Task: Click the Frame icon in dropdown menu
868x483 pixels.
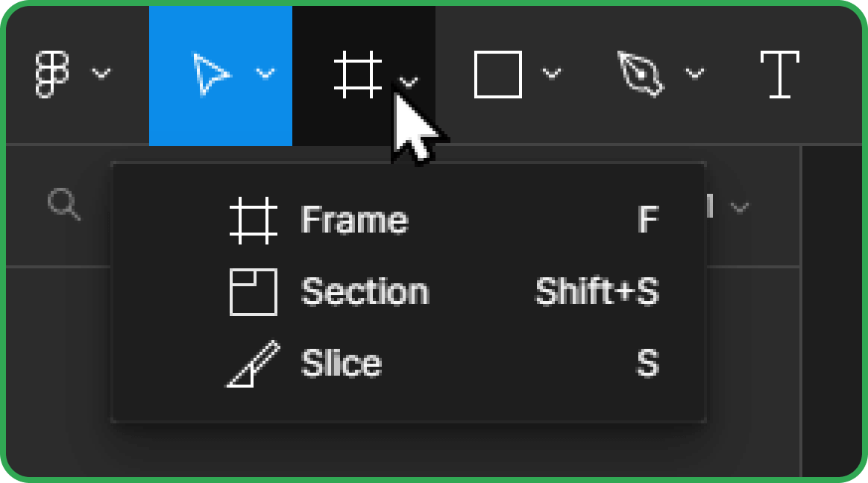Action: tap(254, 220)
